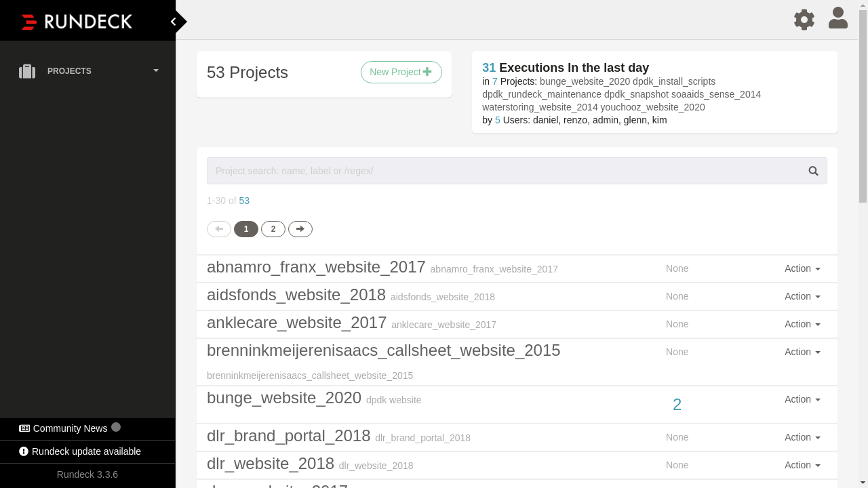This screenshot has height=488, width=868.
Task: Open project bunge_website_2020
Action: click(x=284, y=398)
